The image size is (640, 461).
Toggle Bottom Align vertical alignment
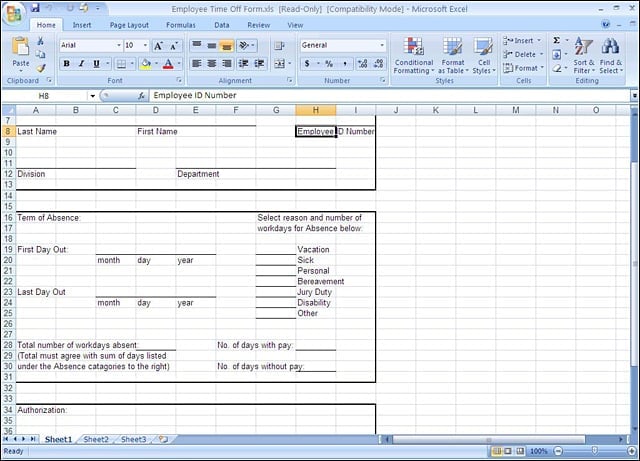[227, 45]
